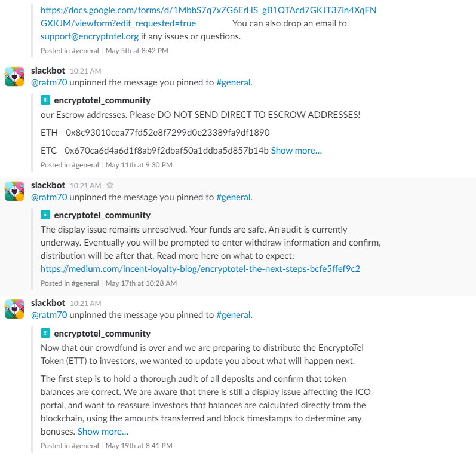Open underlined encryptotel_community author name
The height and width of the screenshot is (468, 476).
(x=102, y=215)
